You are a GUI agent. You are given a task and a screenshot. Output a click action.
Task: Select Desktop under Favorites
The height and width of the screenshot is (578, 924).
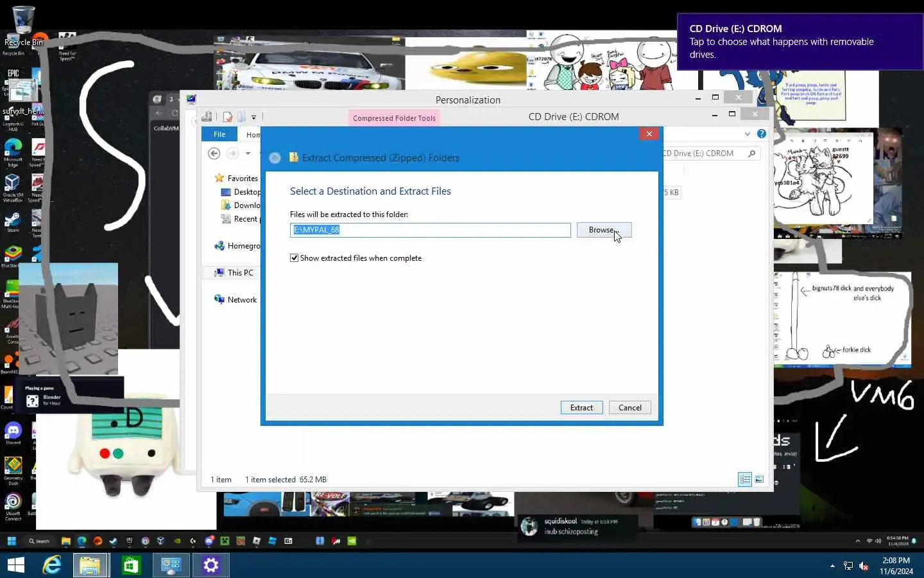pos(241,191)
